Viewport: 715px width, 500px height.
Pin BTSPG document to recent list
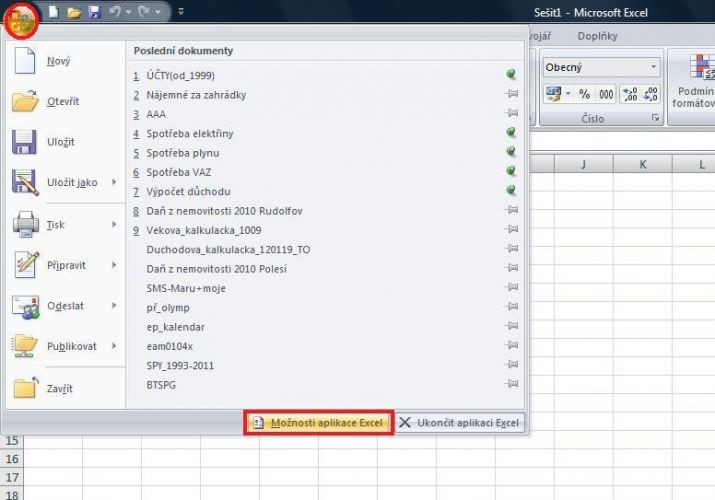[x=512, y=383]
